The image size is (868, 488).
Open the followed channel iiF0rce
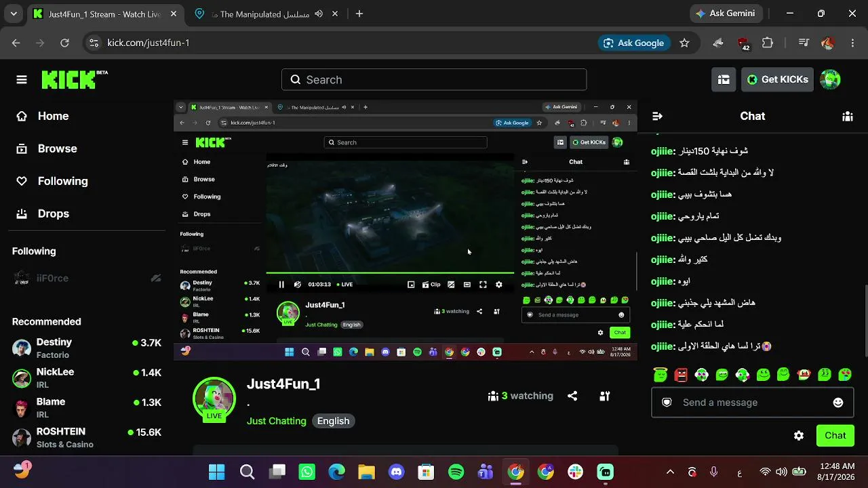click(87, 278)
